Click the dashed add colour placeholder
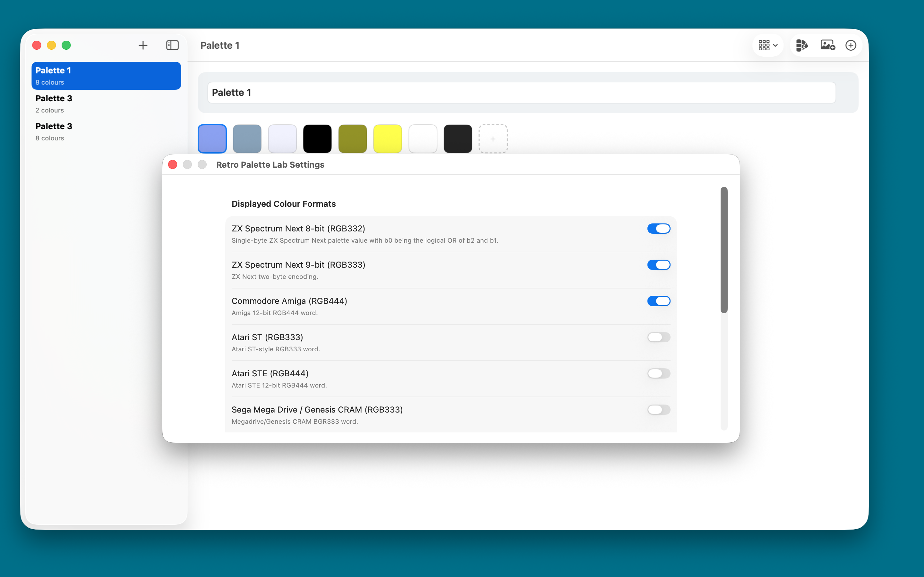 point(493,139)
